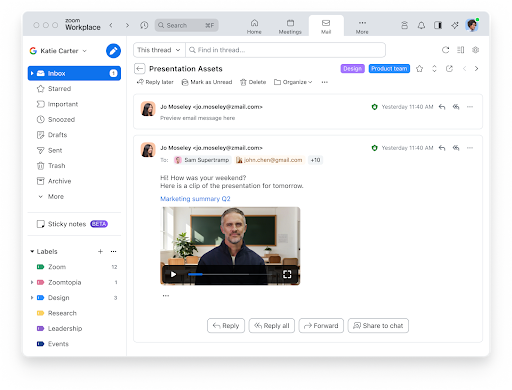Viewport: 512px width, 390px height.
Task: Click Reply later in toolbar
Action: (155, 82)
